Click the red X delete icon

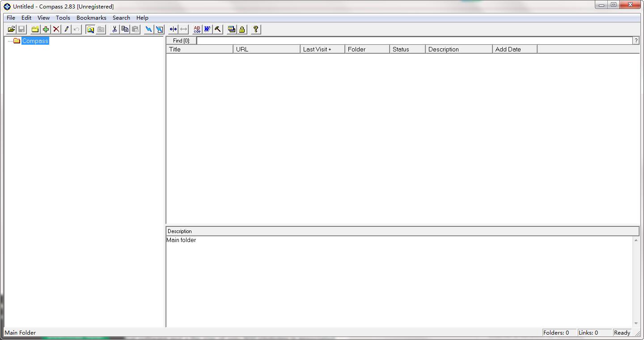[x=56, y=30]
